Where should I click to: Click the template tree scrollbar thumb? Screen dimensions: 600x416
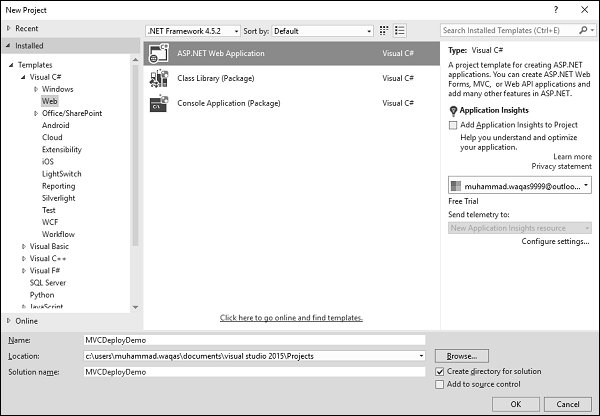135,155
